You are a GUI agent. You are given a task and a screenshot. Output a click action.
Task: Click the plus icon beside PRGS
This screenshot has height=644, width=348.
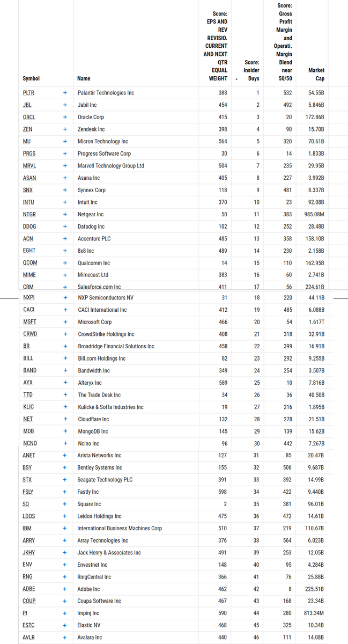click(x=65, y=153)
